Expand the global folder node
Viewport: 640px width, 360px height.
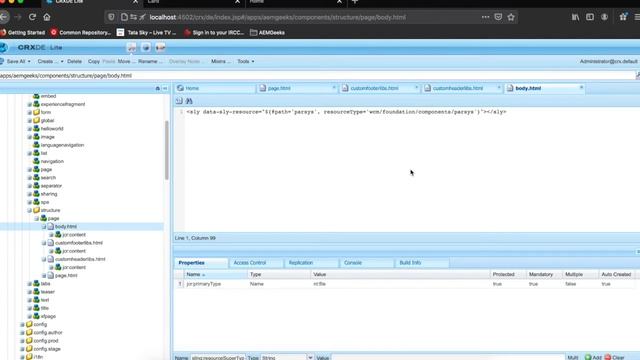tap(29, 120)
